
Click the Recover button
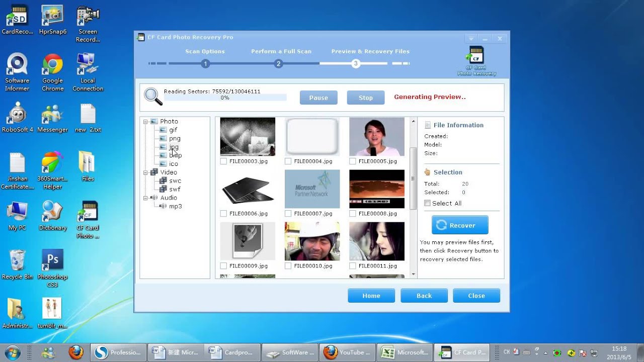460,225
